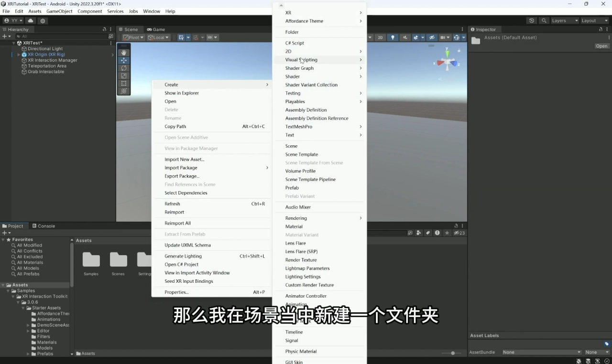Viewport: 612px width, 364px height.
Task: Search by import log type icon
Action: 437,233
